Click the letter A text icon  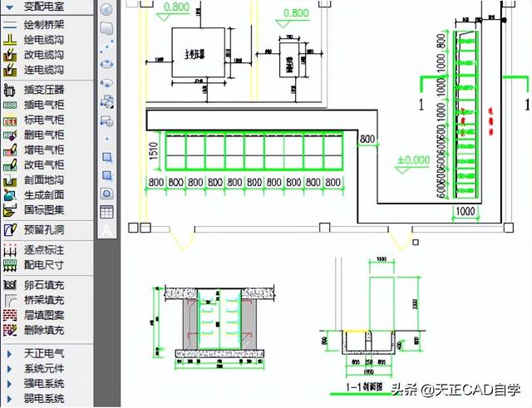coord(106,231)
